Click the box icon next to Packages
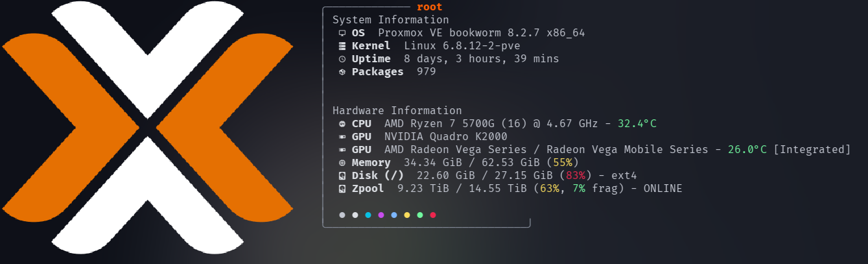 coord(342,72)
